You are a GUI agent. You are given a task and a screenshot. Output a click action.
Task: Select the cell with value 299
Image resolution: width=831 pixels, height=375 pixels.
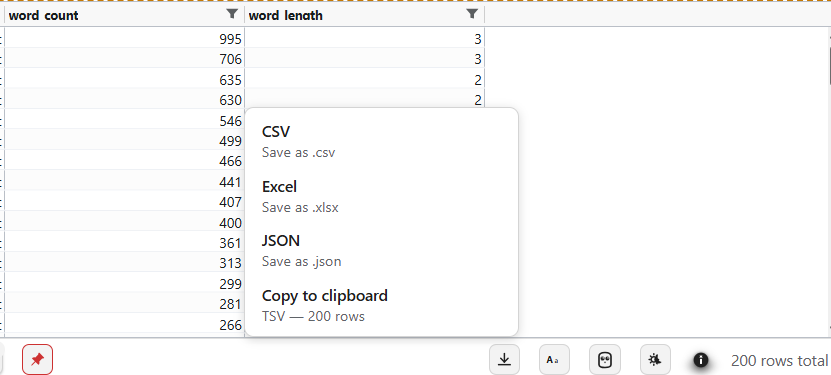pyautogui.click(x=125, y=283)
